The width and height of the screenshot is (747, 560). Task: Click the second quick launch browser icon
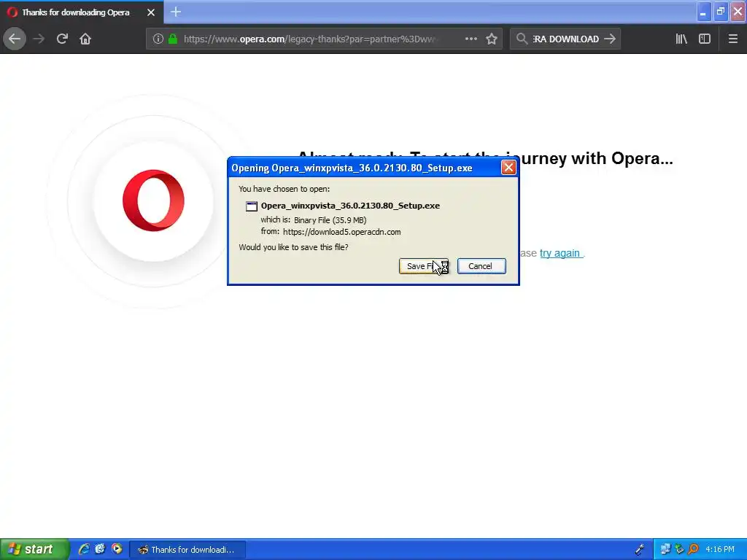(x=100, y=550)
